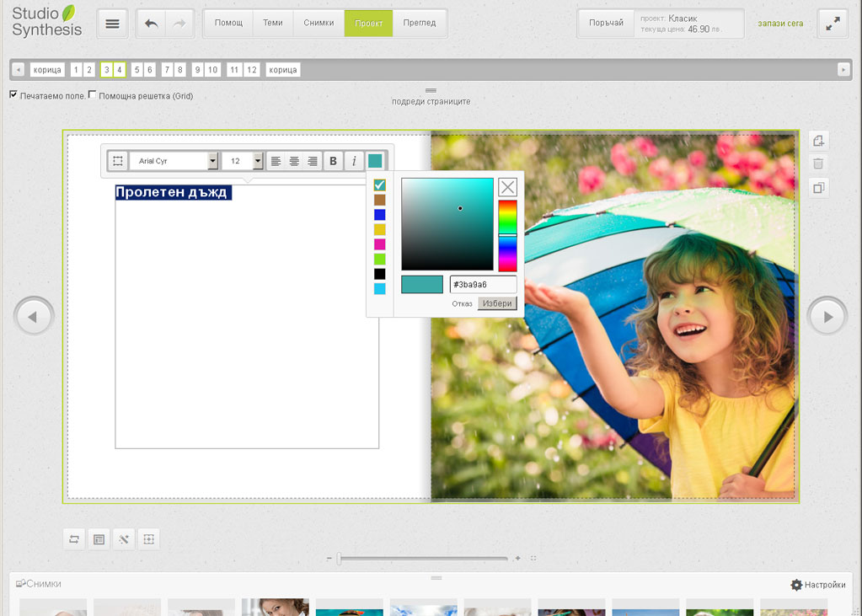Click the undo arrow icon

[x=152, y=24]
